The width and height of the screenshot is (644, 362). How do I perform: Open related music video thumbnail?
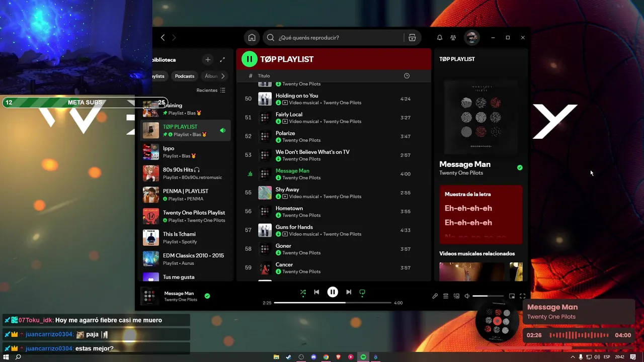click(471, 272)
